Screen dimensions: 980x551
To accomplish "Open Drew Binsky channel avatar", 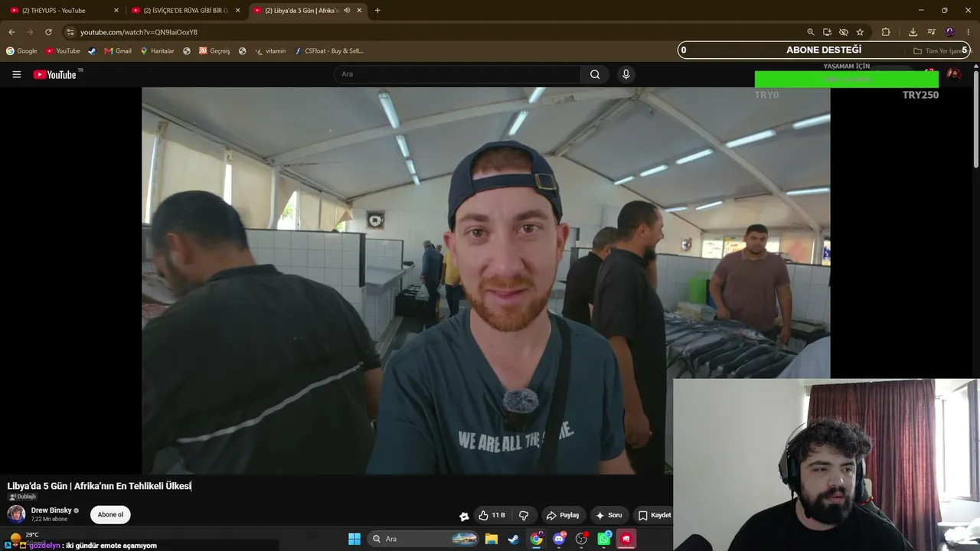I will click(x=16, y=514).
